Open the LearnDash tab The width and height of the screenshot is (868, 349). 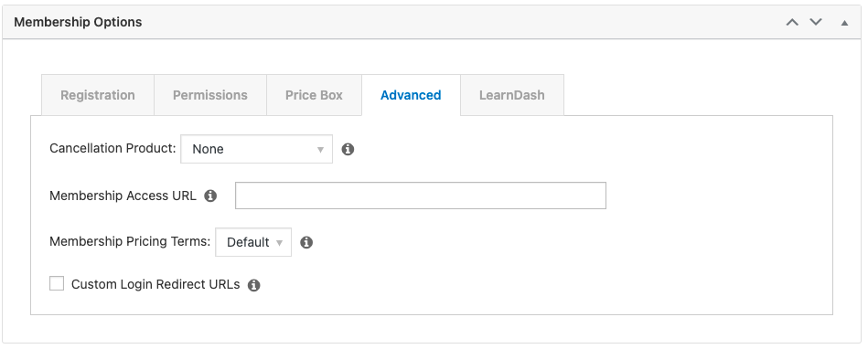[x=512, y=95]
